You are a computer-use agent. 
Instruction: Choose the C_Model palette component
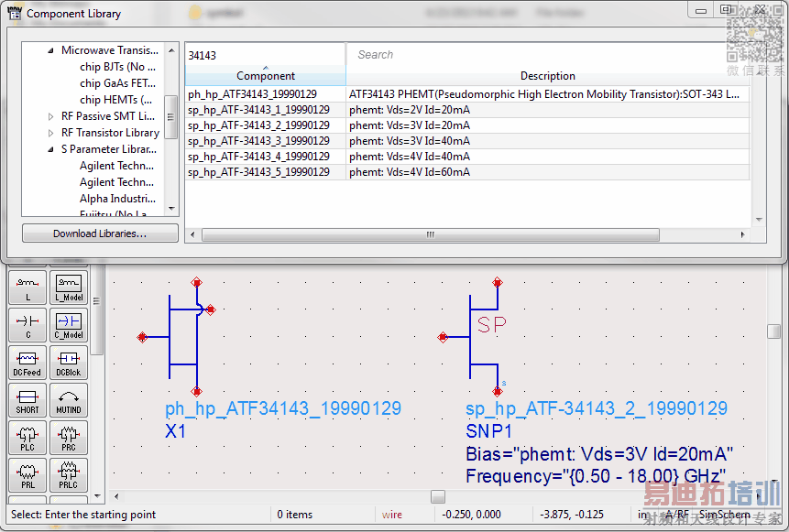69,325
